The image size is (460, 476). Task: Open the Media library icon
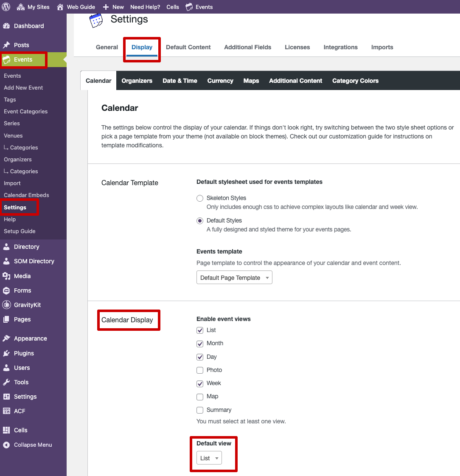pyautogui.click(x=9, y=276)
